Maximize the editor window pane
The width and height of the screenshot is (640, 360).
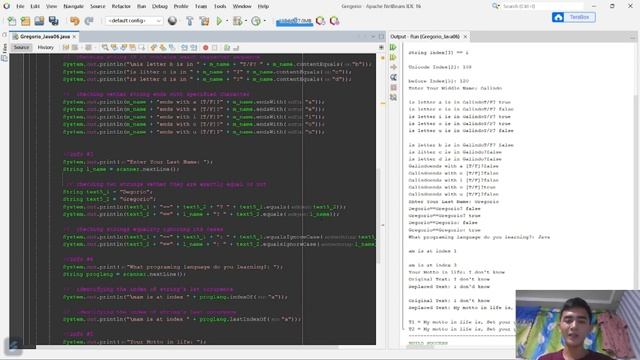point(381,37)
